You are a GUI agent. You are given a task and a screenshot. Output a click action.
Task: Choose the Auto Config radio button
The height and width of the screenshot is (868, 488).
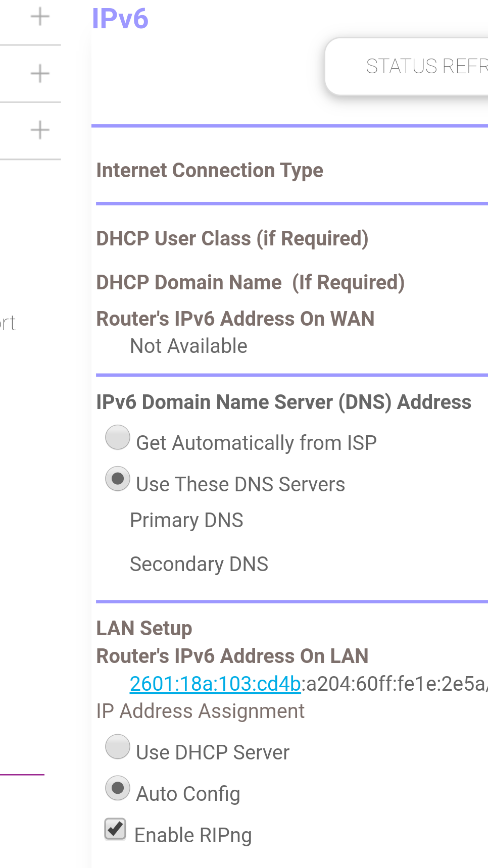coord(118,788)
